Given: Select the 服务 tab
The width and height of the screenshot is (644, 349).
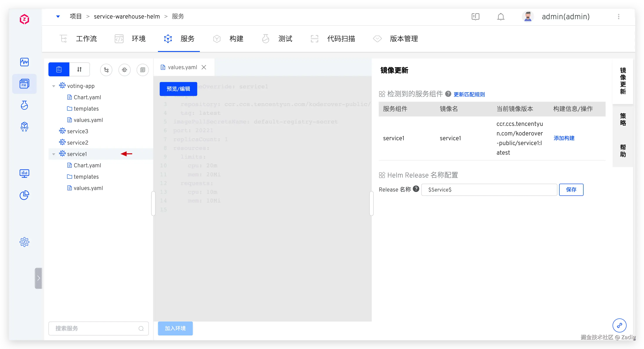Looking at the screenshot, I should tap(179, 39).
